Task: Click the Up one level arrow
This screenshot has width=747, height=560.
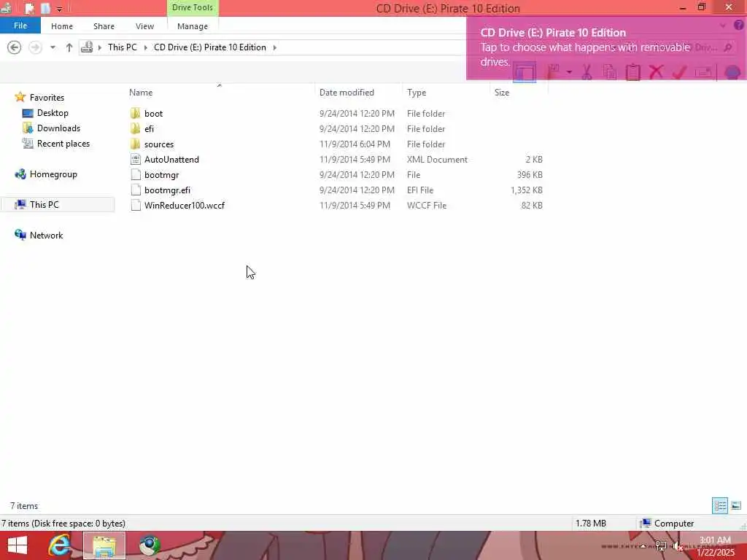Action: point(69,47)
